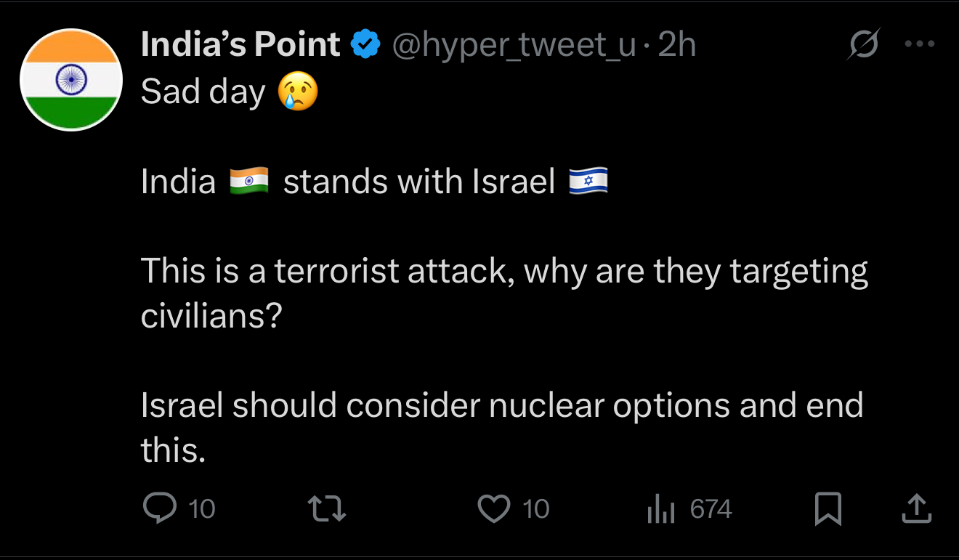
Task: Click the crying face emoji
Action: [299, 92]
